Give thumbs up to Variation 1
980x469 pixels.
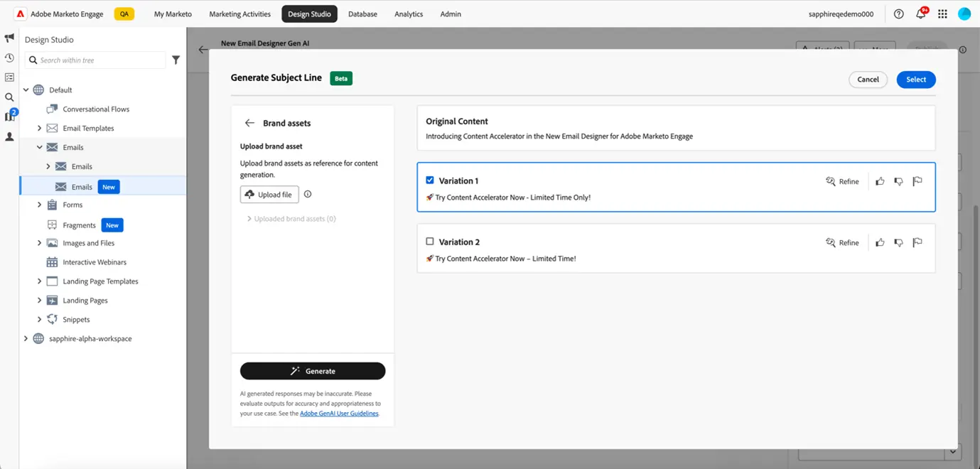(880, 181)
